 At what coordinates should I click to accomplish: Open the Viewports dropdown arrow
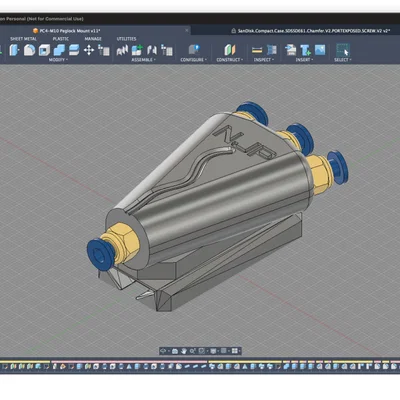point(239,351)
